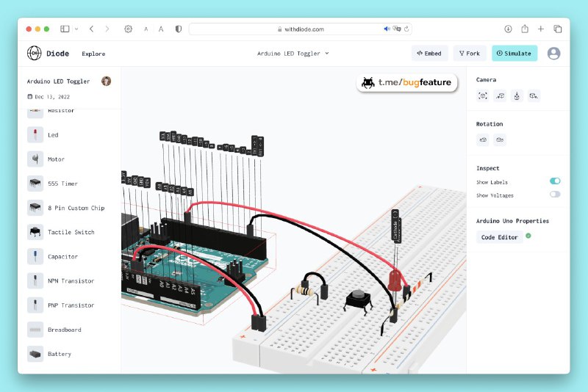Click the second Camera view icon
The height and width of the screenshot is (392, 588).
click(500, 95)
